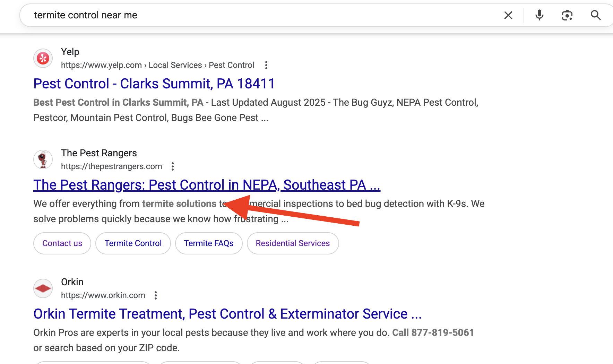Open Yelp result options menu
This screenshot has width=613, height=364.
(x=266, y=65)
